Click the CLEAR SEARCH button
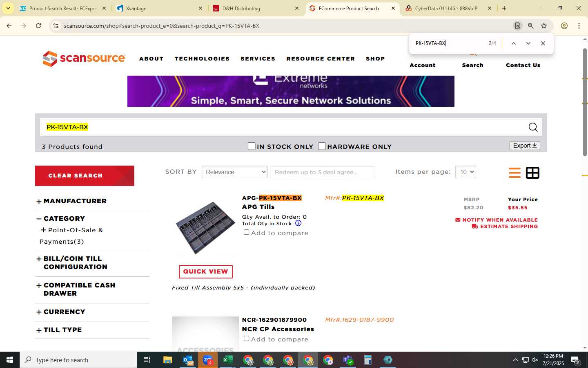Image resolution: width=588 pixels, height=368 pixels. pyautogui.click(x=85, y=176)
